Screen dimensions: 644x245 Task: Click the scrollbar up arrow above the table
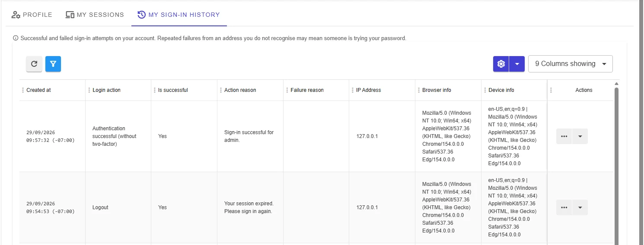tap(616, 84)
